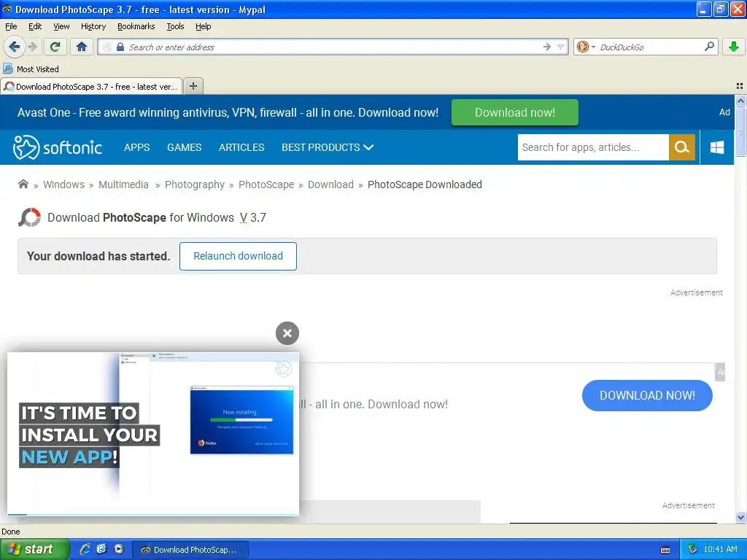Open the APPS section
747x560 pixels.
[x=136, y=147]
